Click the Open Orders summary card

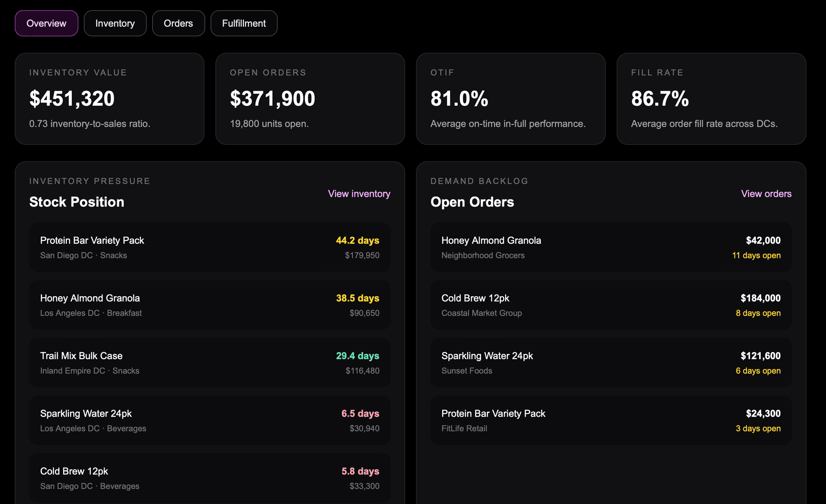tap(310, 99)
